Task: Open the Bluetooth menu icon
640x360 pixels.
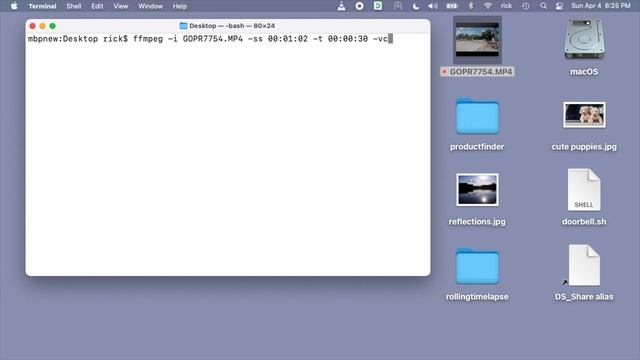Action: (x=471, y=6)
